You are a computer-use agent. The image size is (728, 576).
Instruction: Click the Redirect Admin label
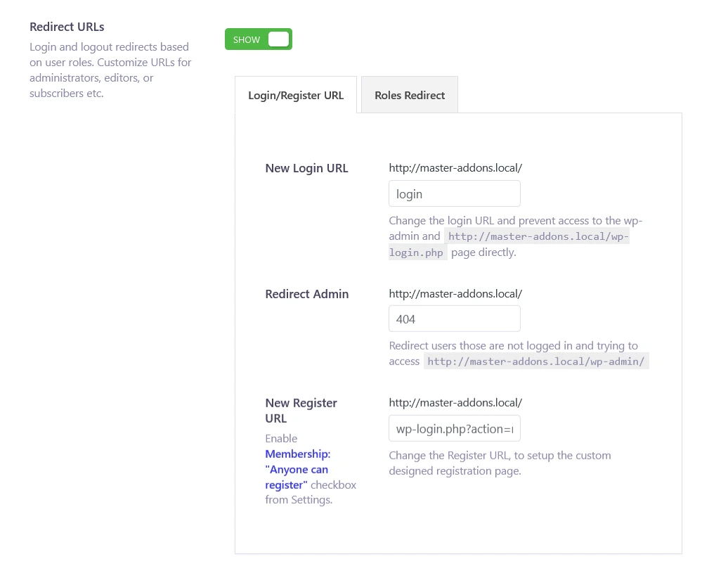[x=306, y=294]
